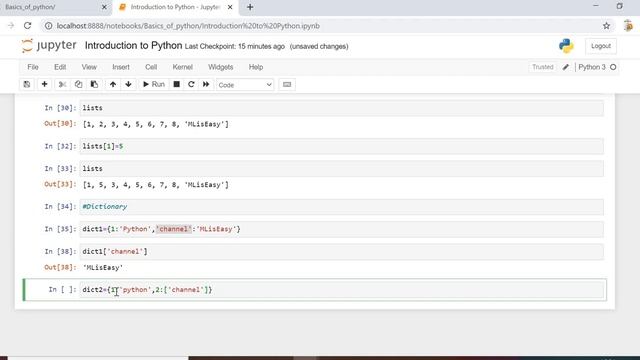This screenshot has height=360, width=640.
Task: Paste cells below icon
Action: [94, 84]
